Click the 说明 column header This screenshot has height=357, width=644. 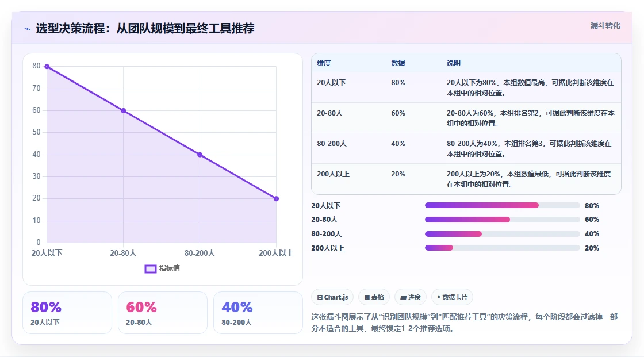(454, 63)
